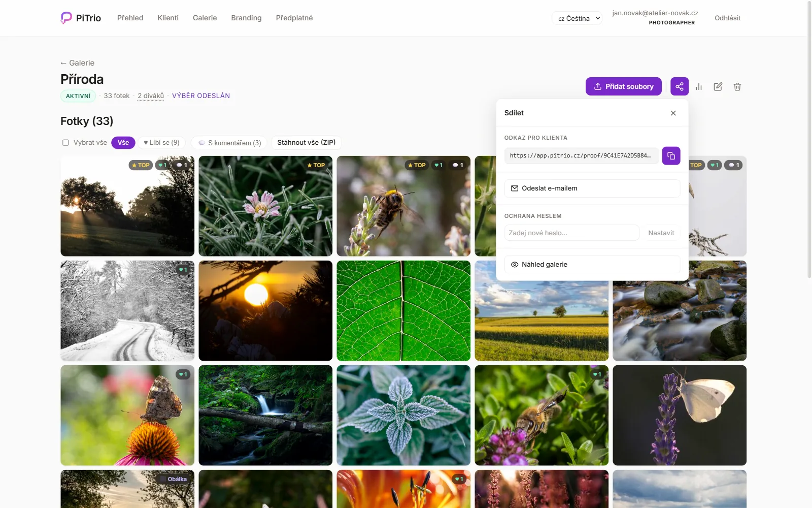Download all photos as ZIP
The height and width of the screenshot is (508, 812).
coord(307,143)
